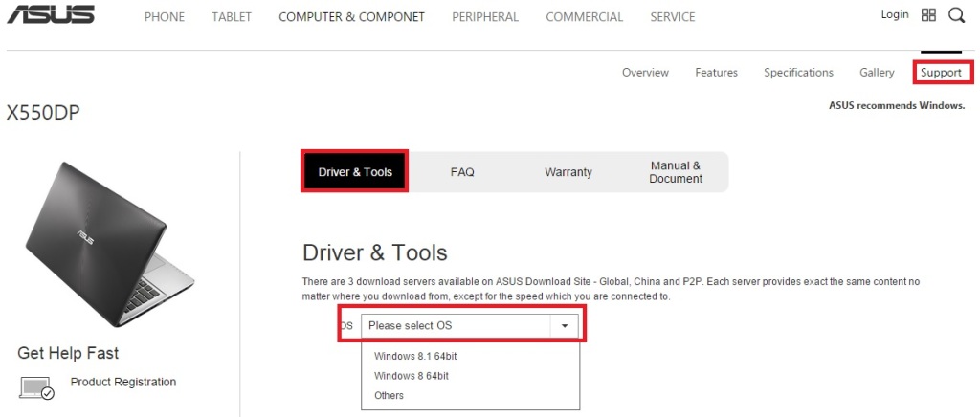This screenshot has height=417, width=980.
Task: Click the ASUS recommends Windows text
Action: [x=897, y=105]
